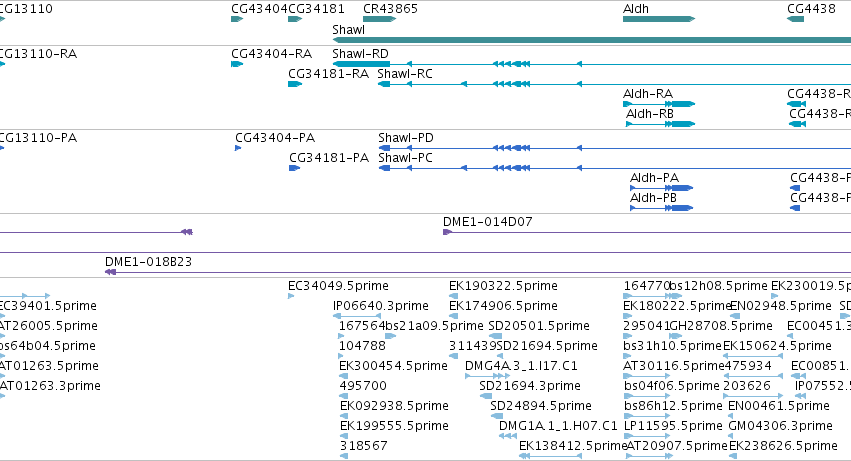This screenshot has height=461, width=851.
Task: Click the SD24894.5prime EST label
Action: (x=541, y=407)
